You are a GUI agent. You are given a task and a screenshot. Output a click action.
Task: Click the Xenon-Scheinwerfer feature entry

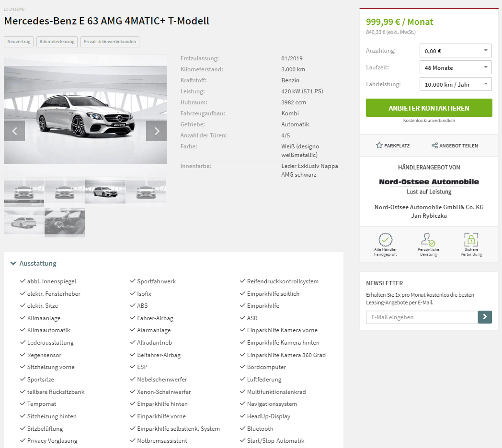click(164, 392)
